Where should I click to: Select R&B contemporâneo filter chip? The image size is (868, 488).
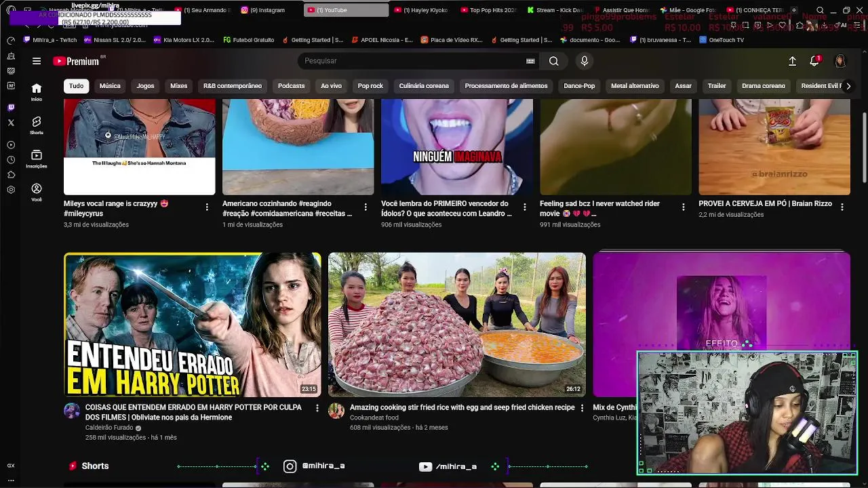pos(233,86)
